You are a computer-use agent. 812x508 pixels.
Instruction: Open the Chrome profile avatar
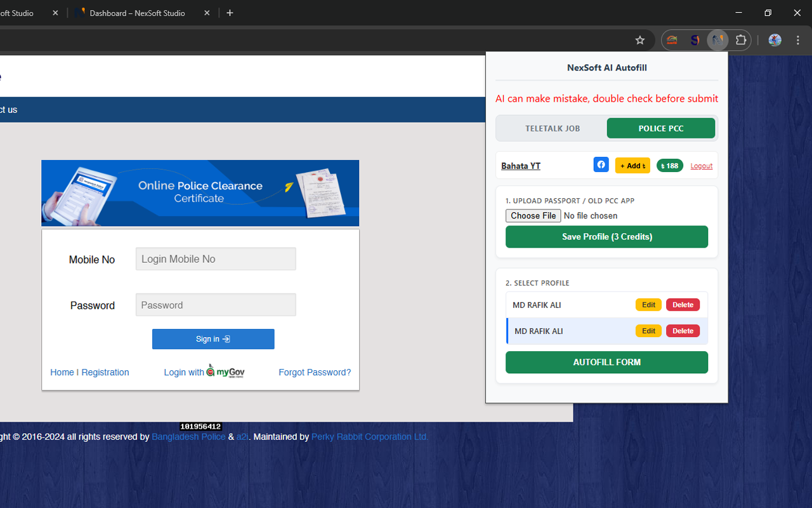pyautogui.click(x=775, y=40)
